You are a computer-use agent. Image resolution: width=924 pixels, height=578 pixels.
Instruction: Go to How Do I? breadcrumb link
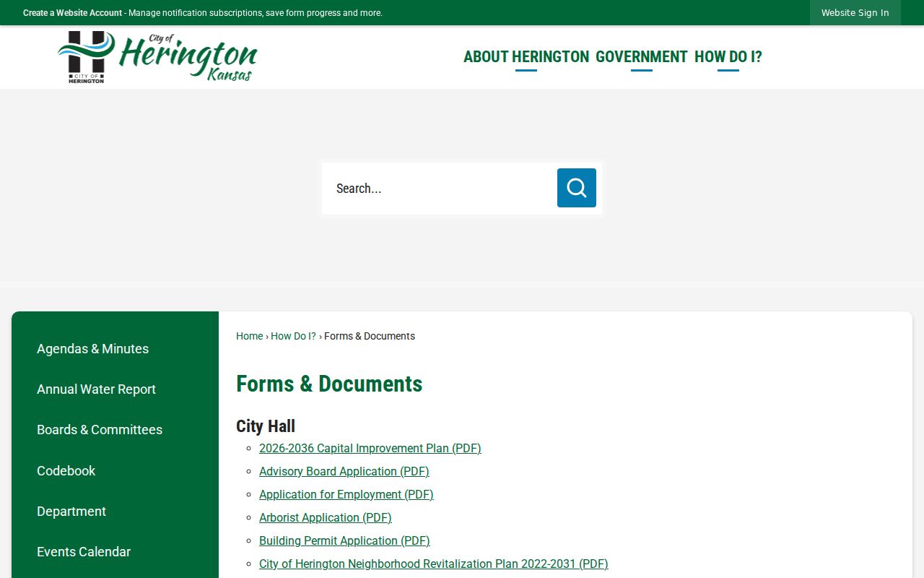coord(293,336)
